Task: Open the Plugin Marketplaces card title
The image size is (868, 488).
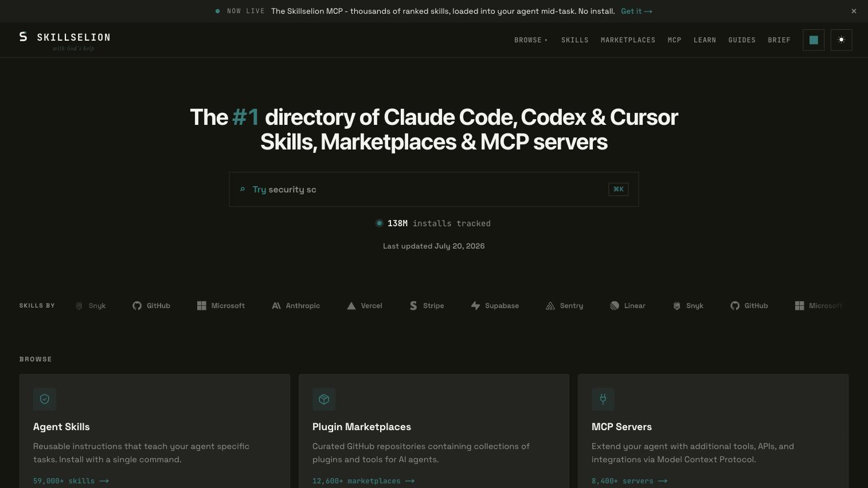Action: click(362, 427)
